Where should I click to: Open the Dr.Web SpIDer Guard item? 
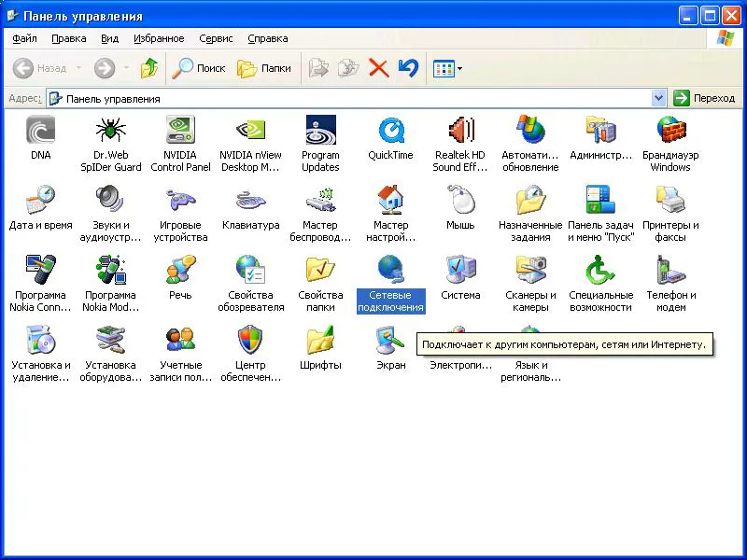tap(110, 143)
